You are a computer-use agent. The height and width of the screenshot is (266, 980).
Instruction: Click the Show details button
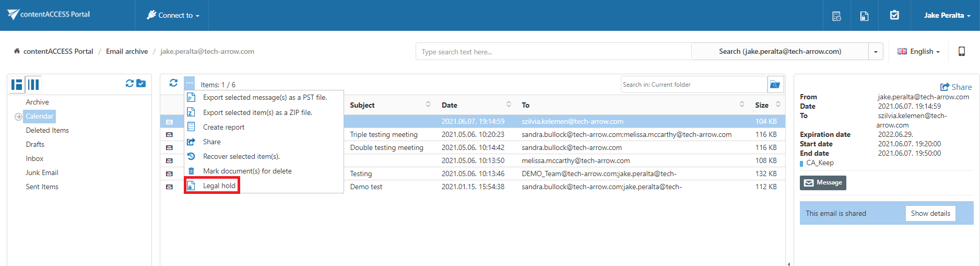(930, 213)
